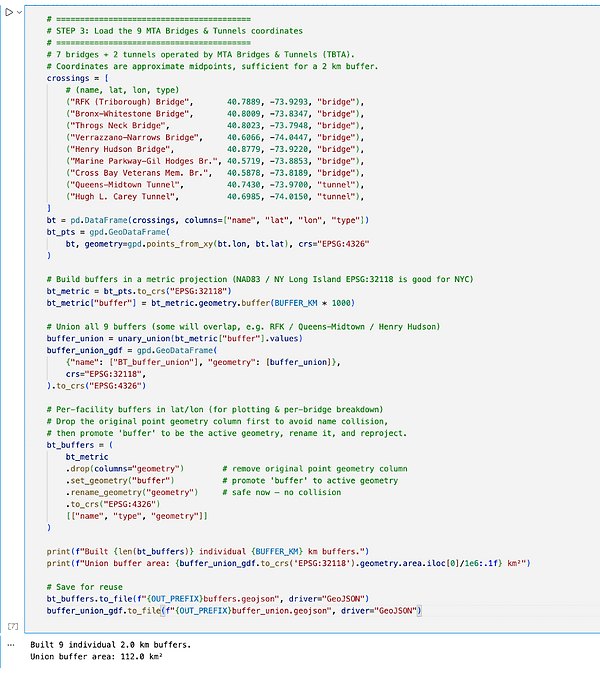Image resolution: width=600 pixels, height=686 pixels.
Task: Click the line 'buffer_union_gdf = gpd.GeoDataFrame('
Action: pos(132,350)
